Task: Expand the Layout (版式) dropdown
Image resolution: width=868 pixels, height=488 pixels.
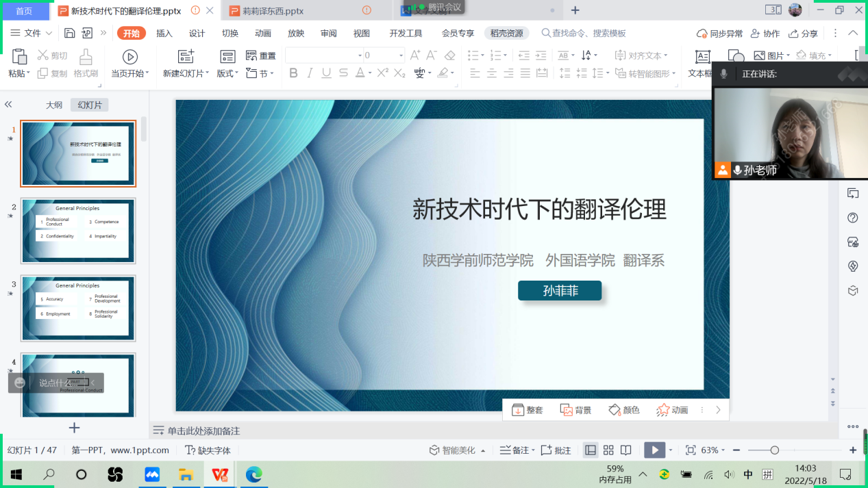Action: pyautogui.click(x=228, y=74)
